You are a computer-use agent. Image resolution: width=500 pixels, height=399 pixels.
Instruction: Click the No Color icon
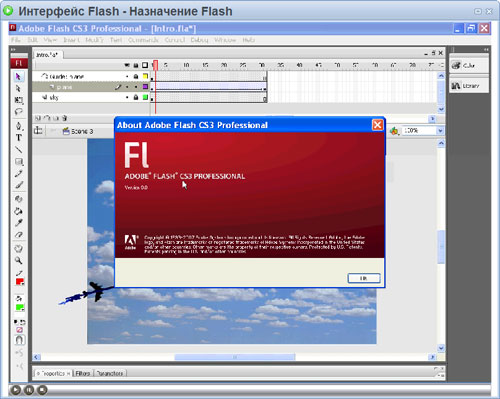pos(19,330)
